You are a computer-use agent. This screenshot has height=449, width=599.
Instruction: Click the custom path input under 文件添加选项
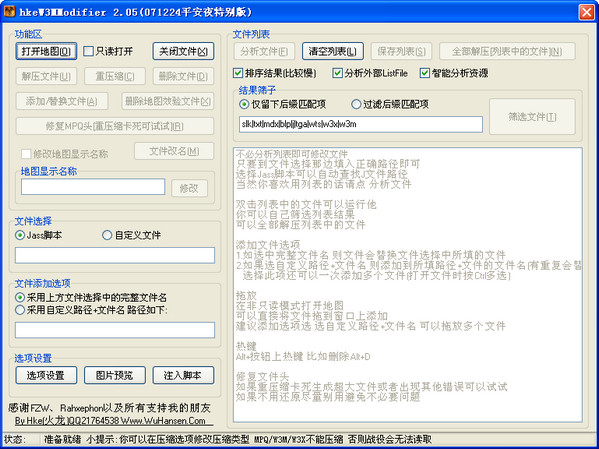pyautogui.click(x=115, y=330)
